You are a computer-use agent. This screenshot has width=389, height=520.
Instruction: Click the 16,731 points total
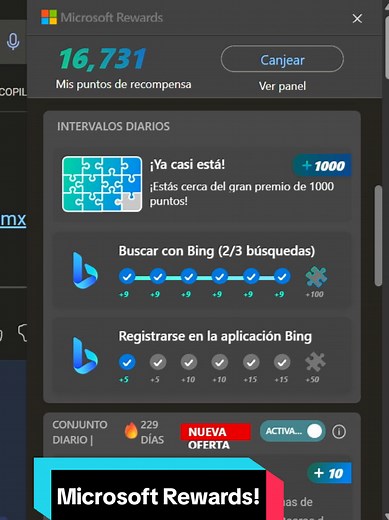(102, 59)
